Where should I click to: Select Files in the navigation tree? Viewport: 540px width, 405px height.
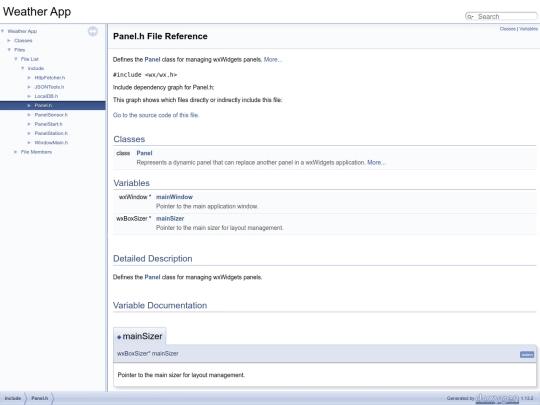(20, 50)
